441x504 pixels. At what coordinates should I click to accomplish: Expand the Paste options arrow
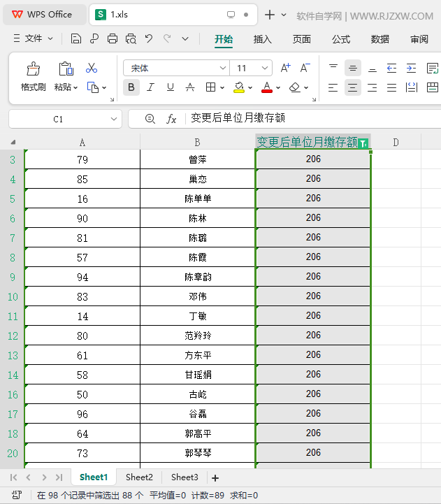coord(75,87)
